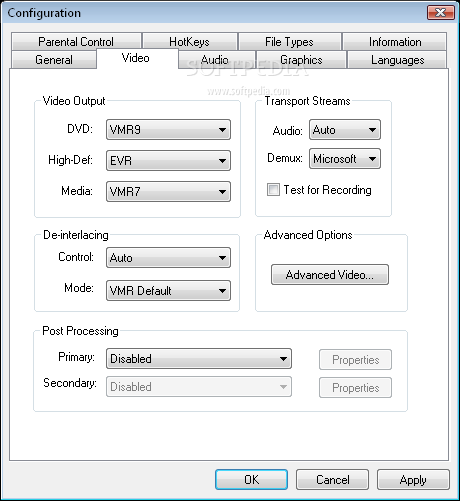Switch to the General tab
This screenshot has height=501, width=460.
click(x=54, y=60)
